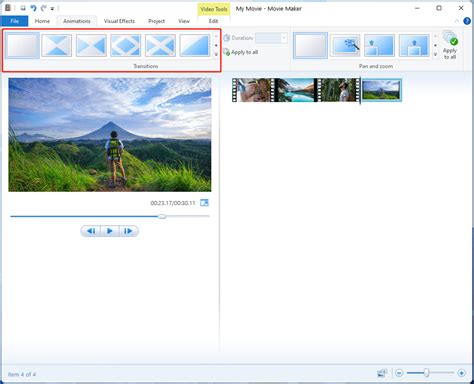
Task: Click the 00:23.17/00:30.11 timecode
Action: point(173,203)
